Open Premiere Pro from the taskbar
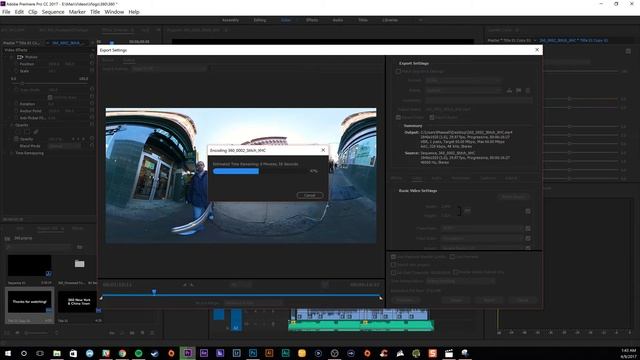 point(187,353)
